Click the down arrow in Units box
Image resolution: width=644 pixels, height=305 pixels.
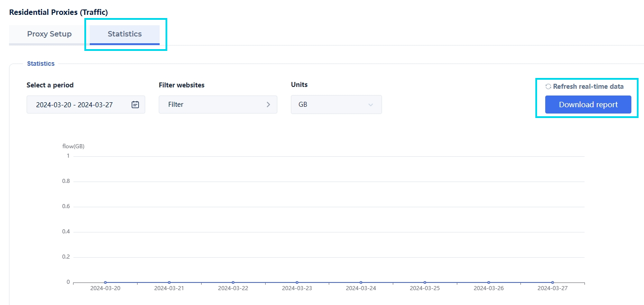(x=371, y=105)
